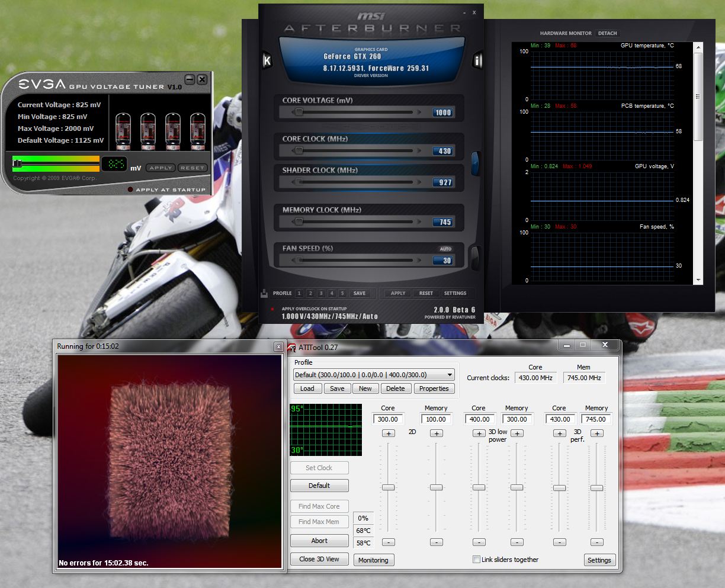Increase 3D low power Core with plus button
Image resolution: width=725 pixels, height=588 pixels.
point(479,433)
